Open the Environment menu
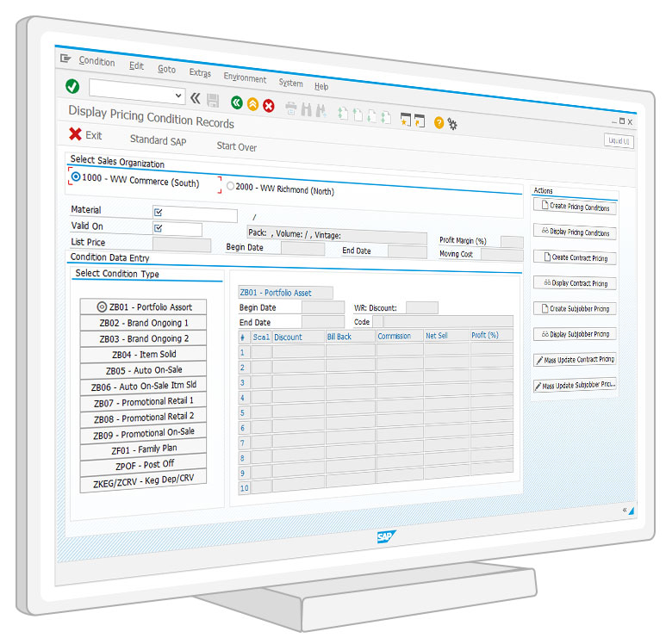 click(x=245, y=78)
